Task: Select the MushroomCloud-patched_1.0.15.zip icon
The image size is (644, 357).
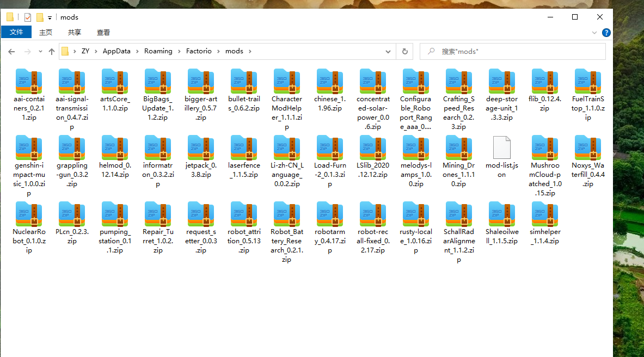Action: click(x=544, y=148)
